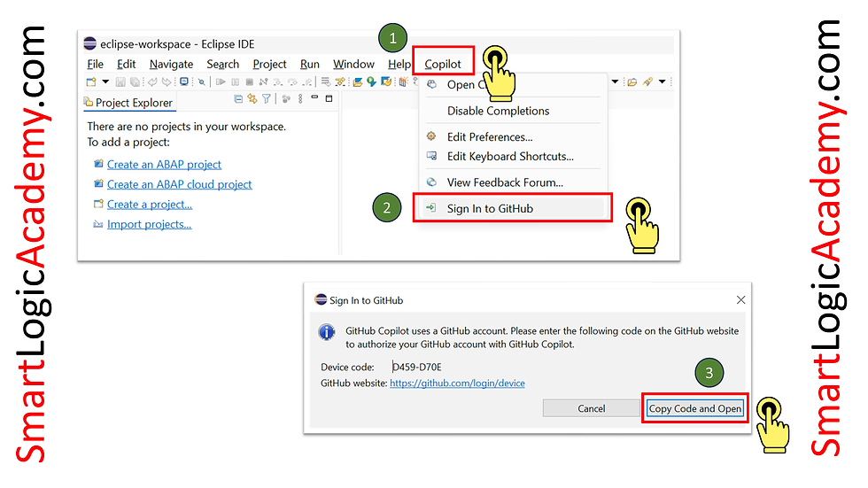Click the Device code field D459-D70E

point(417,367)
